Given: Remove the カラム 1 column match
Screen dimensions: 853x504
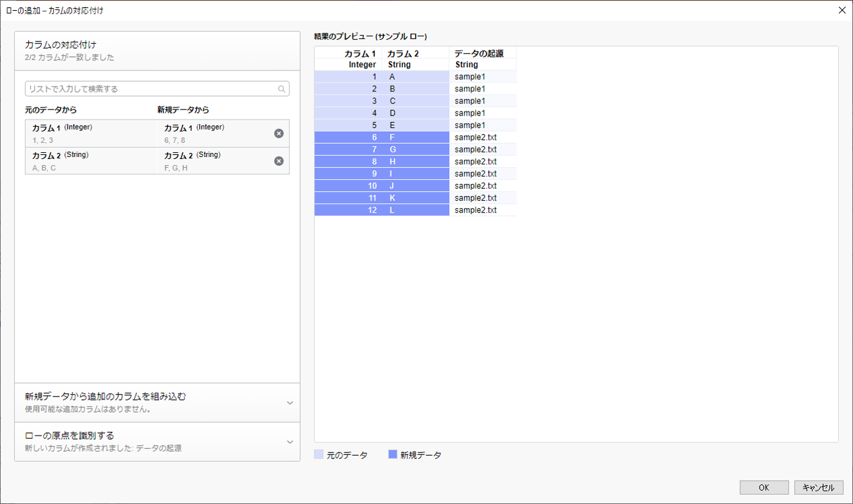Looking at the screenshot, I should [279, 134].
